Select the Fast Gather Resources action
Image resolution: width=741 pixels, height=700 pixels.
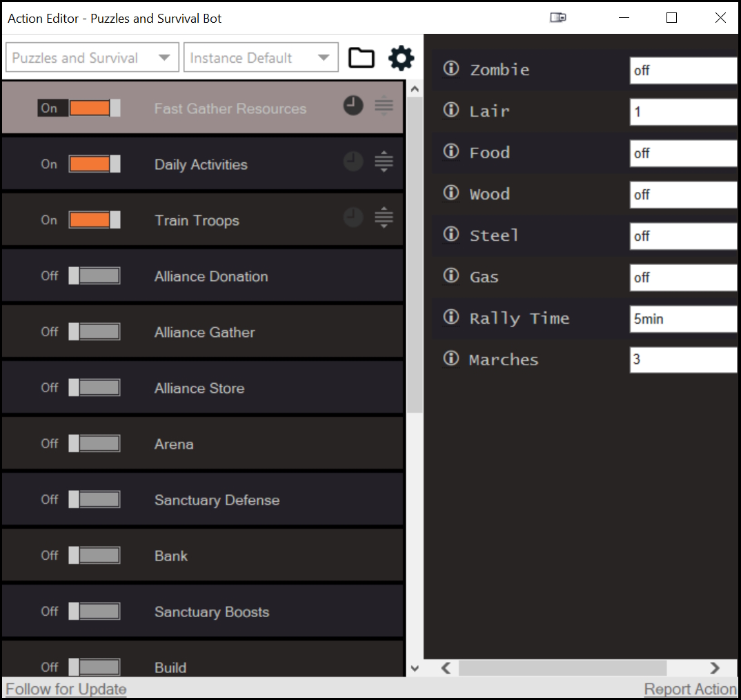click(203, 108)
